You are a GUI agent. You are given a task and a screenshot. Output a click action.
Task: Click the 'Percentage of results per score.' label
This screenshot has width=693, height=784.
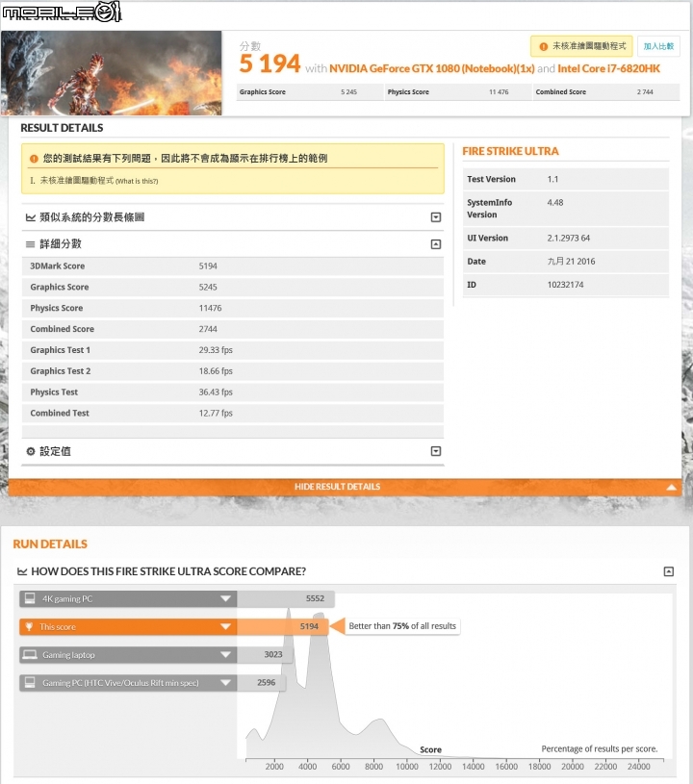(x=600, y=748)
